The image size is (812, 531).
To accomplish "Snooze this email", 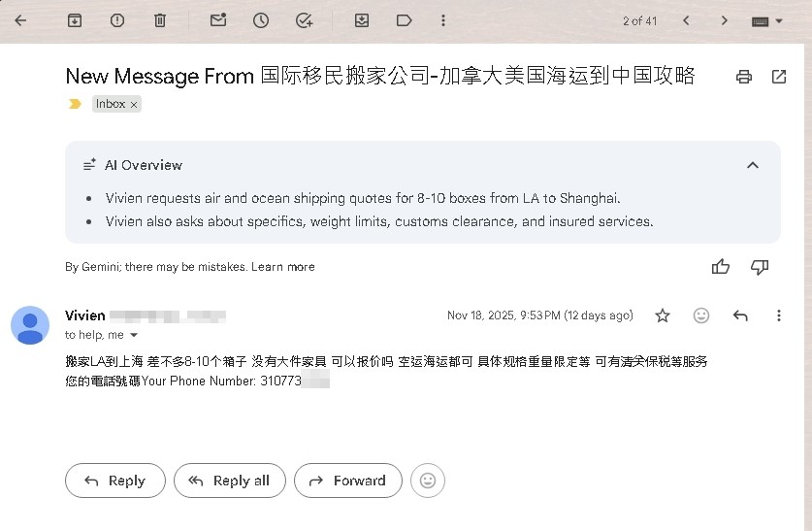I will [x=261, y=20].
